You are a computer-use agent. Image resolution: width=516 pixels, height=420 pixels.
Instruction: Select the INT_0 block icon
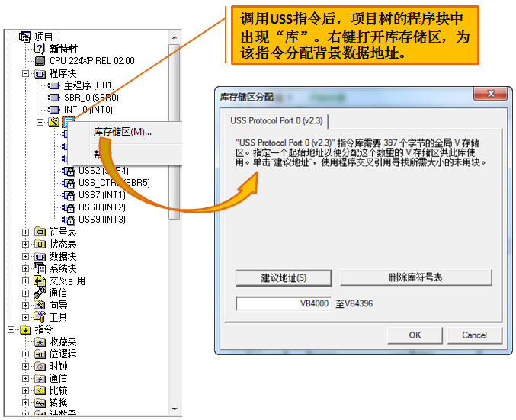click(x=54, y=110)
